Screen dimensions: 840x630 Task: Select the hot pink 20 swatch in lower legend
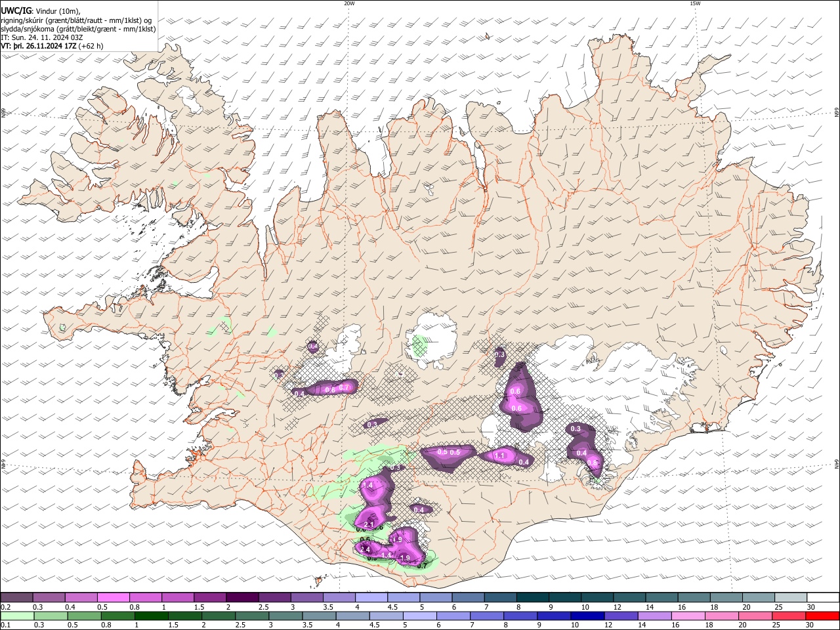(755, 616)
